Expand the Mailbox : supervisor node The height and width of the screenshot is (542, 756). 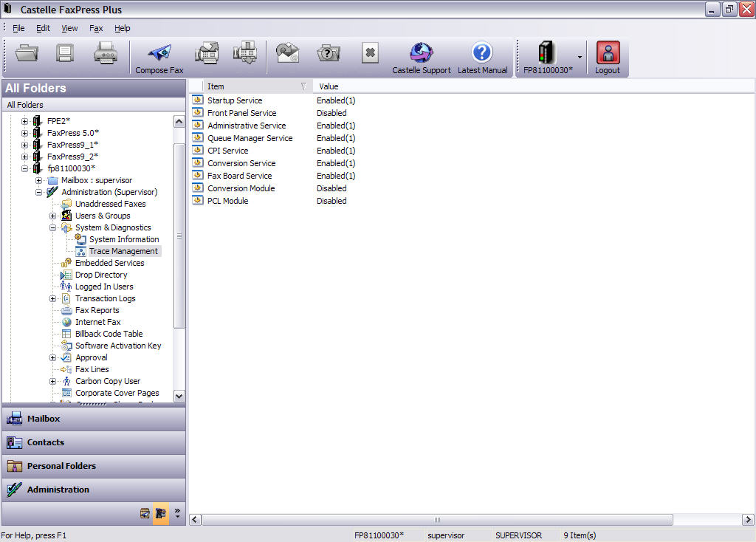[38, 180]
